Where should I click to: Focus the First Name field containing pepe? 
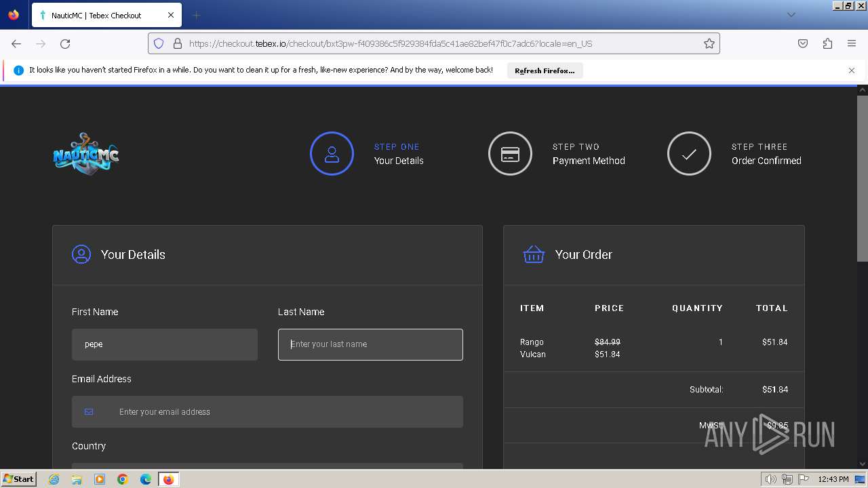click(165, 344)
